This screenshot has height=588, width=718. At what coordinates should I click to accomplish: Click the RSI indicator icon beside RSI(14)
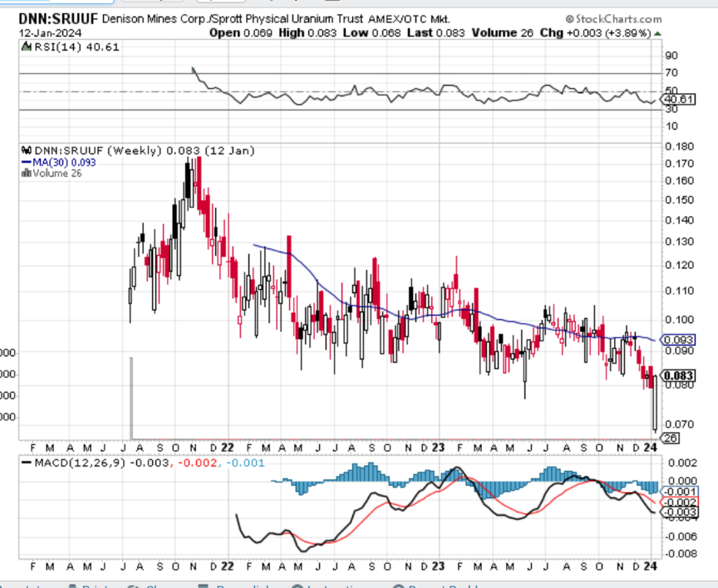pyautogui.click(x=27, y=47)
